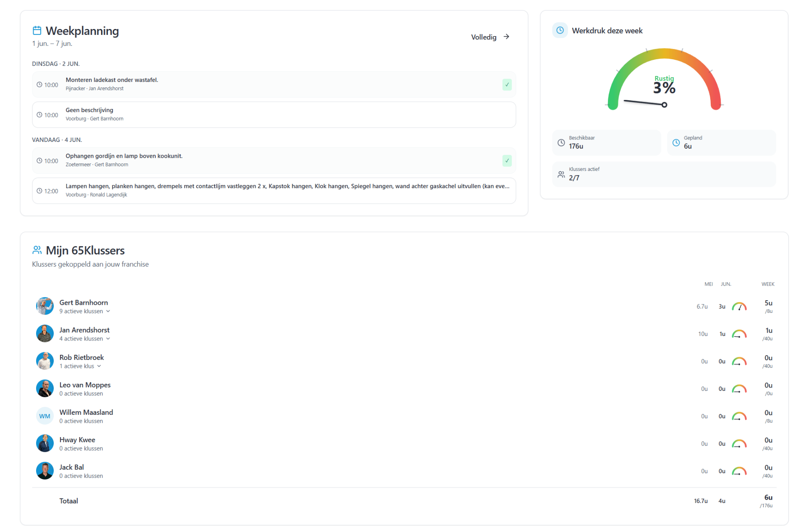The width and height of the screenshot is (806, 532).
Task: Click Leo van Moppes's workload gauge icon
Action: pos(739,389)
